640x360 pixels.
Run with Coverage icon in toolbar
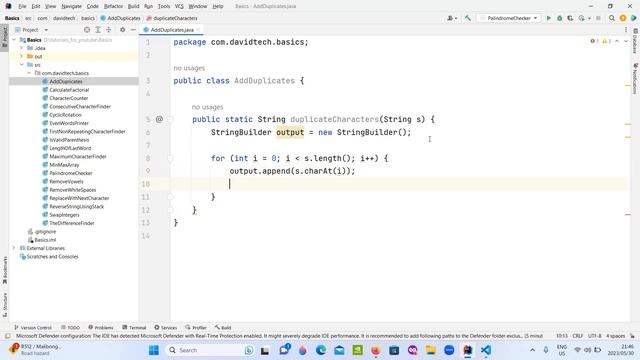point(570,18)
